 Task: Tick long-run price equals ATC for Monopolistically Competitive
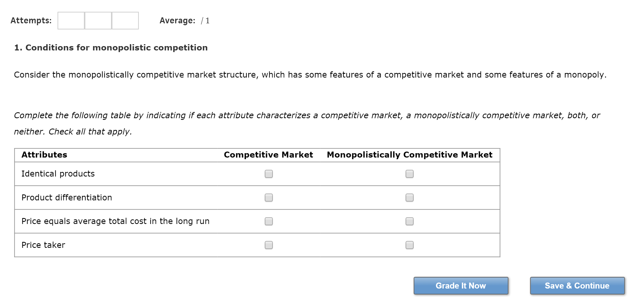[x=409, y=221]
